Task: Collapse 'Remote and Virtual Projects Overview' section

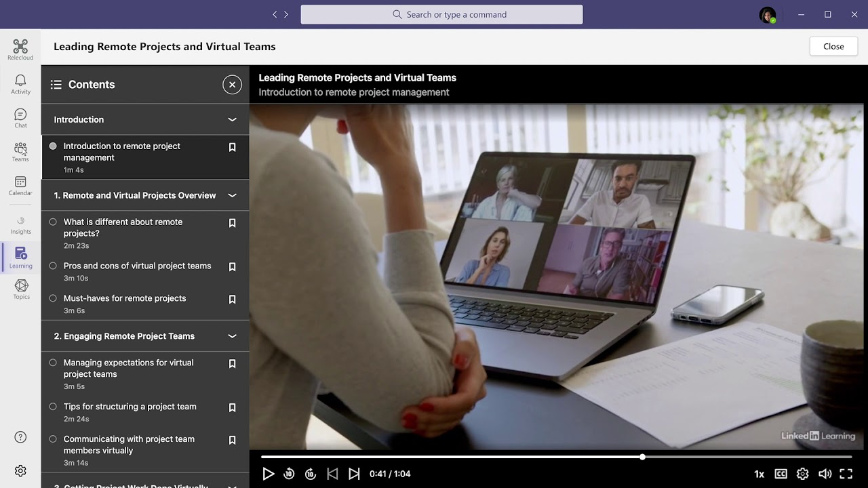Action: (x=232, y=195)
